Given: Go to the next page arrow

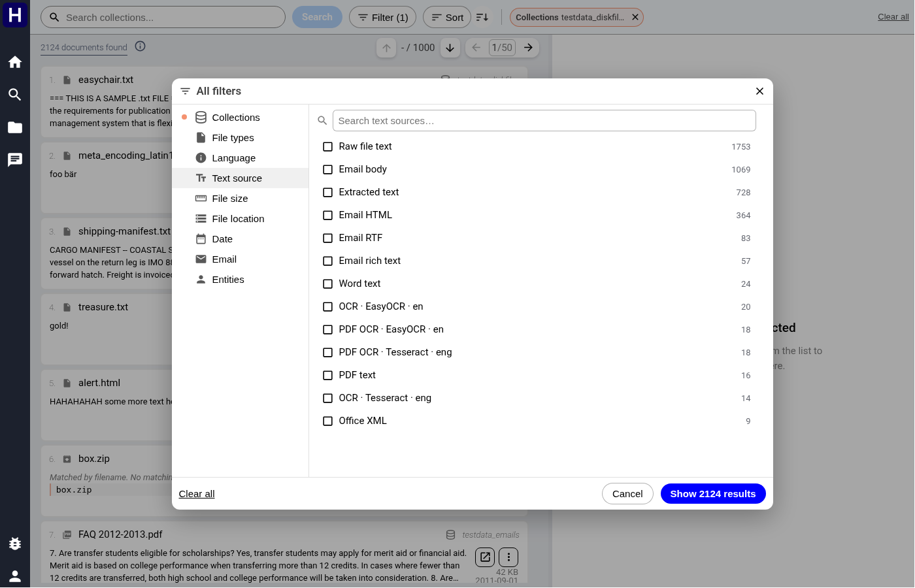Looking at the screenshot, I should pyautogui.click(x=529, y=48).
